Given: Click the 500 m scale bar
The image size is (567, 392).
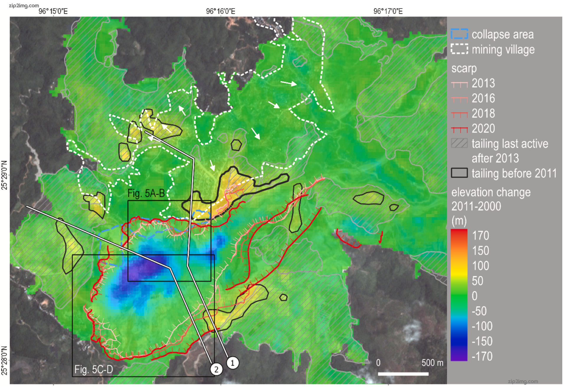Looking at the screenshot, I should tap(403, 374).
